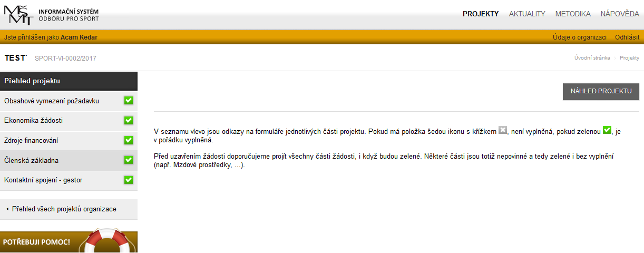
Task: Click green checkmark beside Obsahové vymezení požadavku
Action: tap(129, 101)
